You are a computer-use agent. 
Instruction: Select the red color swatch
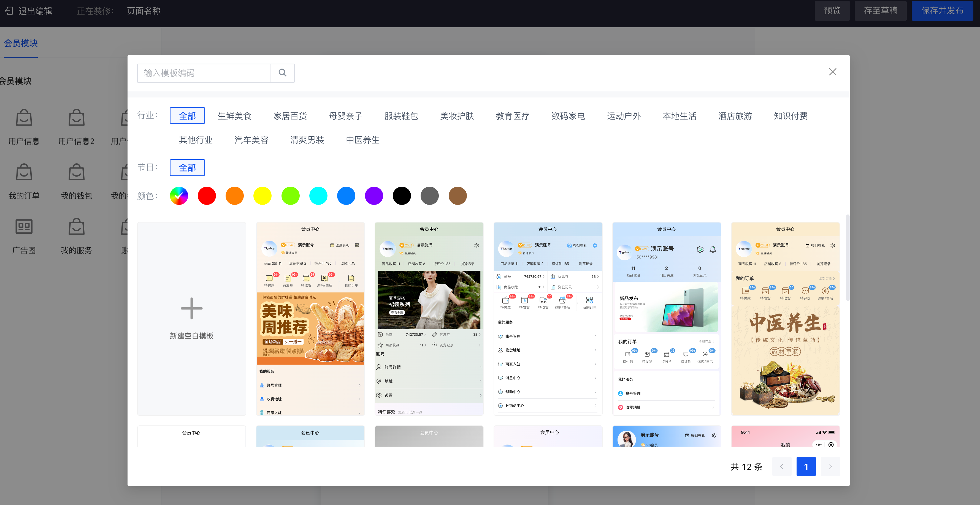(x=207, y=196)
